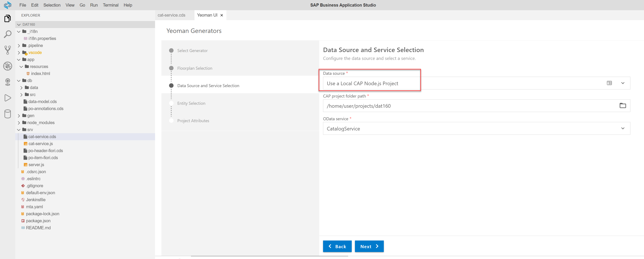Open package.json file
This screenshot has height=259, width=644.
point(38,221)
